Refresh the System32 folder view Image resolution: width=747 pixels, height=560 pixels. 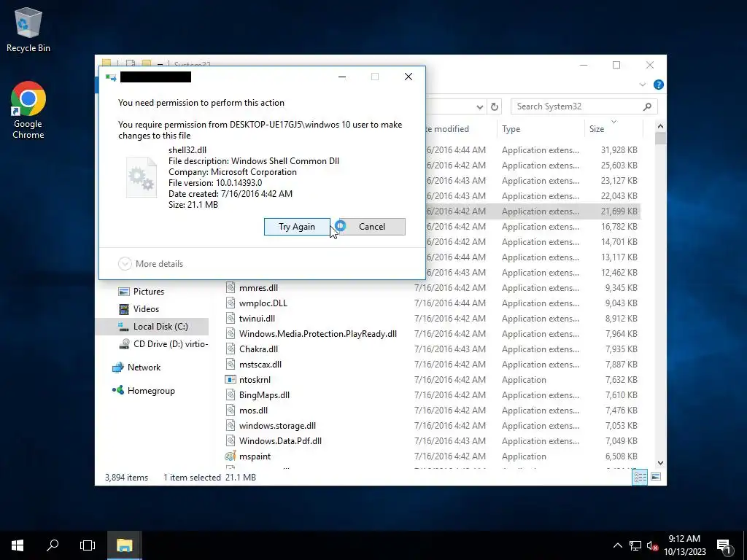495,106
